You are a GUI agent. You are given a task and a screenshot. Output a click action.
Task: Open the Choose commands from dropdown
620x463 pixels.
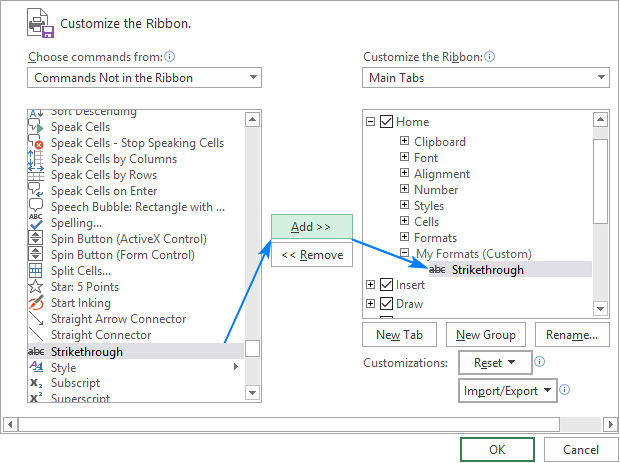point(144,78)
